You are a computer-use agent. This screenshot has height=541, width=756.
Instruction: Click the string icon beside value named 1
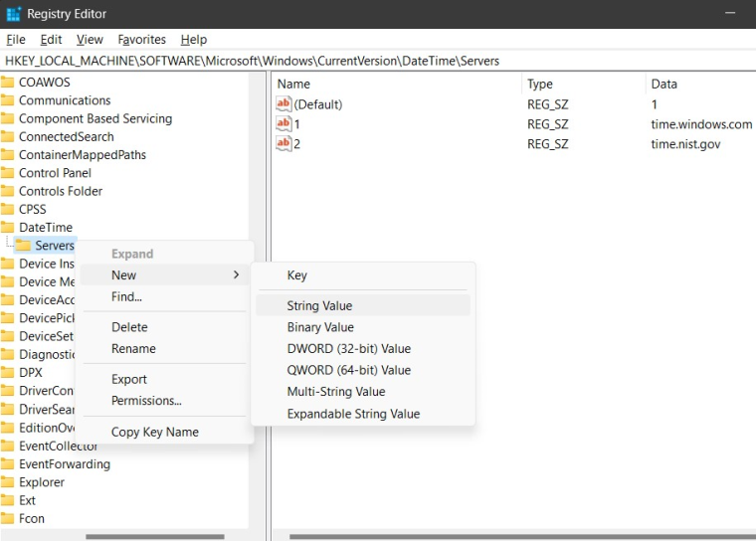point(283,124)
